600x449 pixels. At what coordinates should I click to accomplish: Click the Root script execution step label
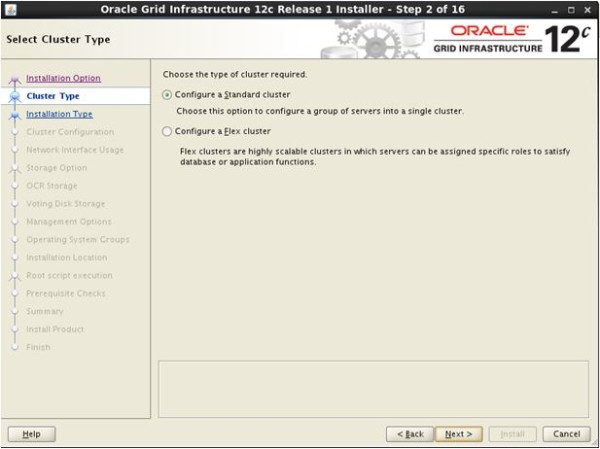pyautogui.click(x=69, y=276)
